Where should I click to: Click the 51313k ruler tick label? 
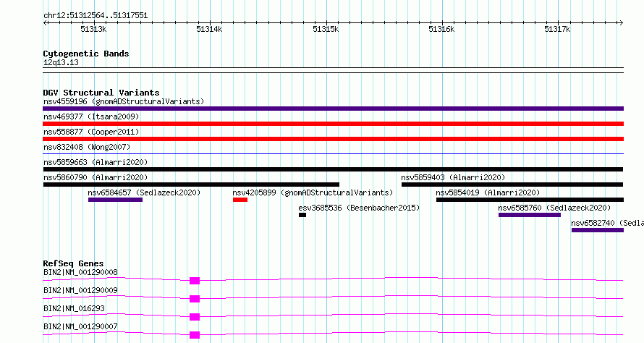tap(93, 29)
